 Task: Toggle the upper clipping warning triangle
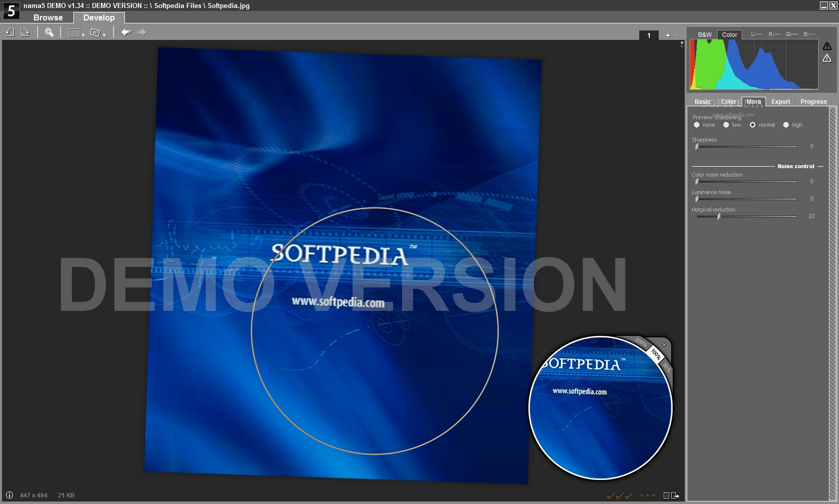[x=827, y=46]
